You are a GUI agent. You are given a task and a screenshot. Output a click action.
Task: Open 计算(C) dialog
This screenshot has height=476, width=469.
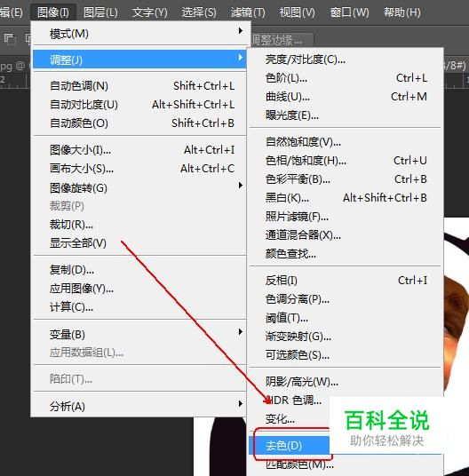point(139,307)
